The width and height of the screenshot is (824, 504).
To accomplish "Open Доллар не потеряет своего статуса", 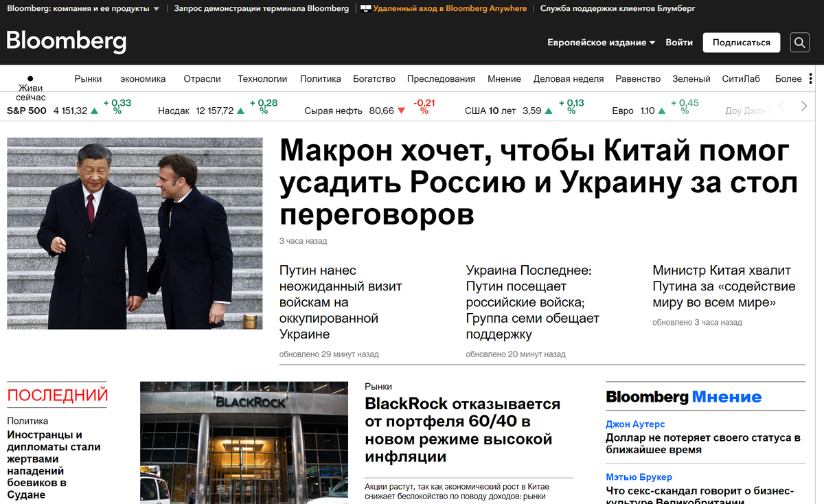I will click(x=703, y=444).
